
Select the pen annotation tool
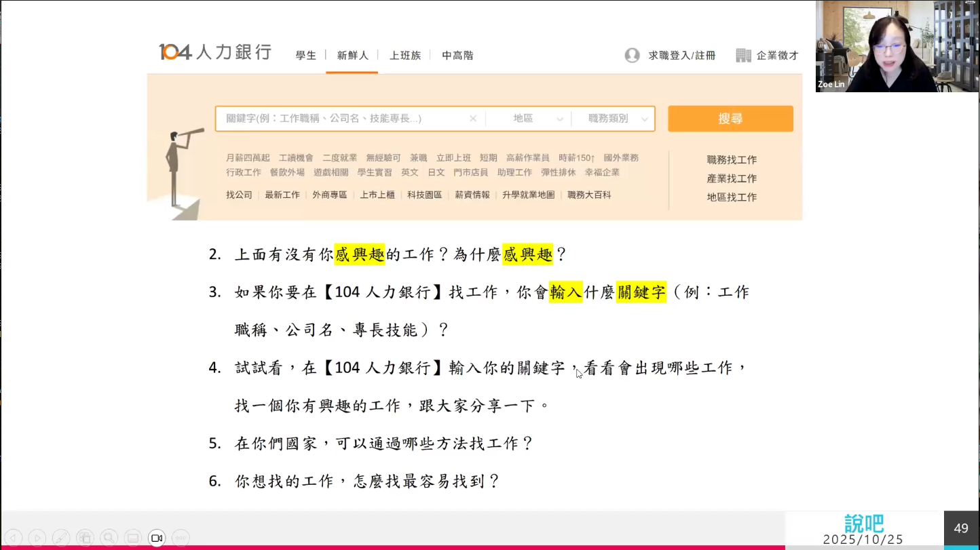[61, 537]
